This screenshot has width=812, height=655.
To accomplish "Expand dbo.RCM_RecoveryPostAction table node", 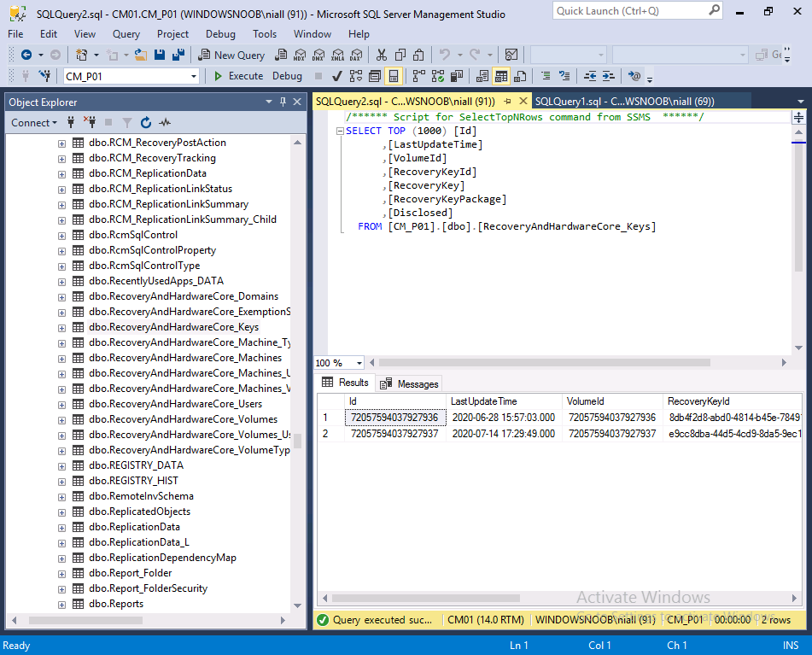I will click(x=61, y=143).
